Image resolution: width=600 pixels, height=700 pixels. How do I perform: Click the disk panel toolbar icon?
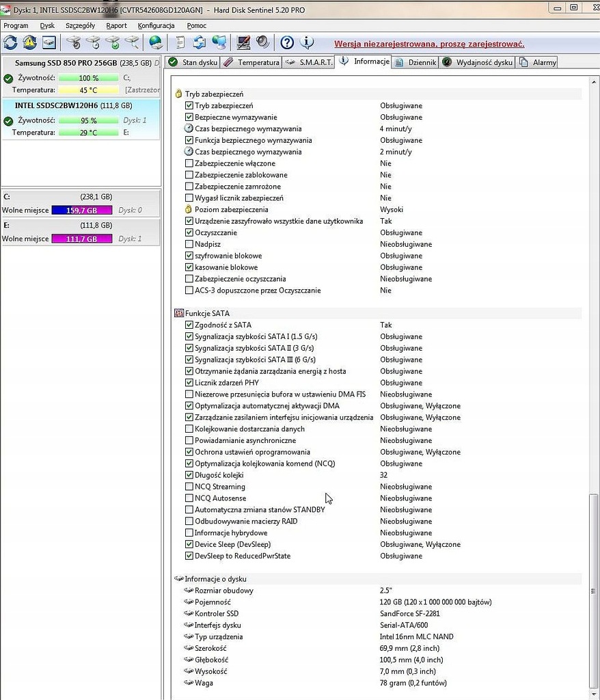coord(49,43)
